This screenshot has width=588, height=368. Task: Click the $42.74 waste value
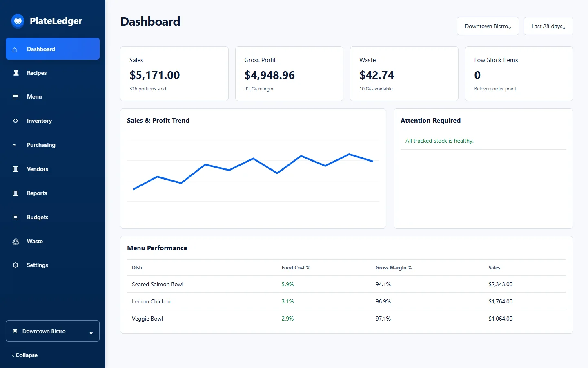pos(376,75)
